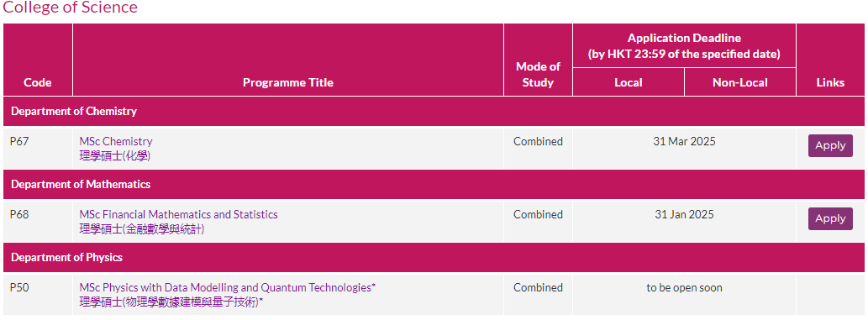
Task: Open MSc Financial Mathematics and Statistics link
Action: tap(178, 214)
